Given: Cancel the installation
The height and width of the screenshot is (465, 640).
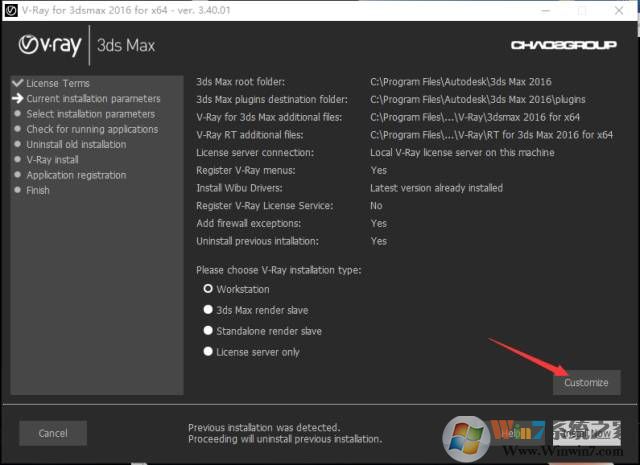Looking at the screenshot, I should (52, 433).
